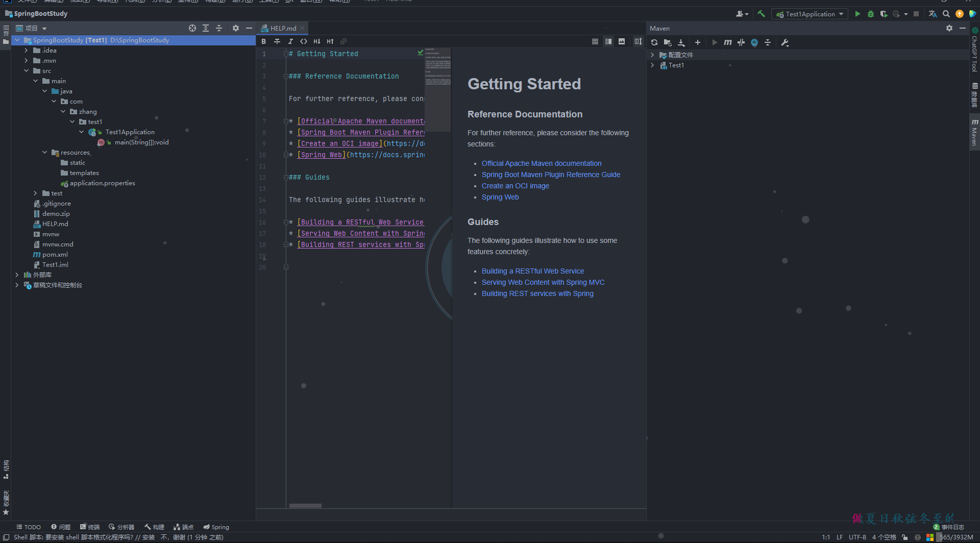Show editor only view for HELP.md
Viewport: 980px width, 543px height.
click(x=595, y=41)
